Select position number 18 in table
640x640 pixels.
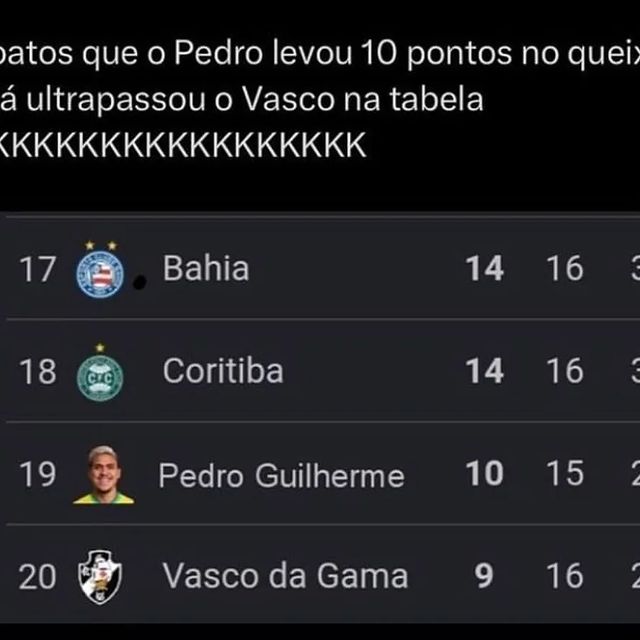37,371
